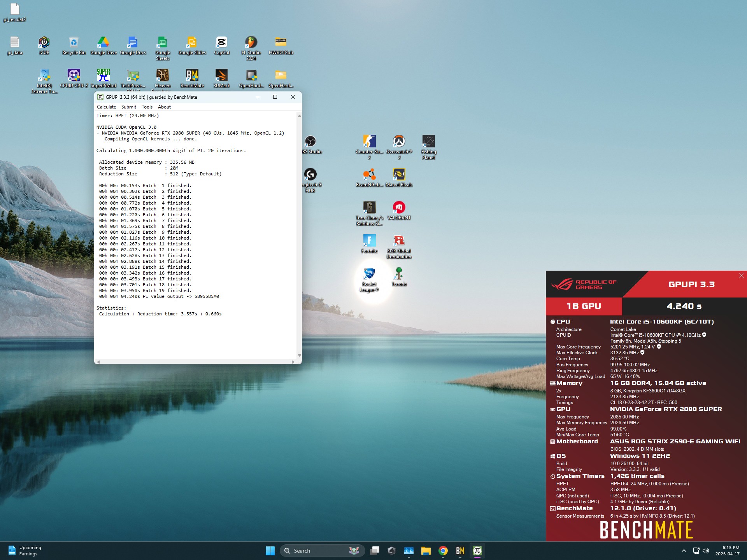Open the clock and date flyout
The image size is (747, 560).
click(x=727, y=551)
